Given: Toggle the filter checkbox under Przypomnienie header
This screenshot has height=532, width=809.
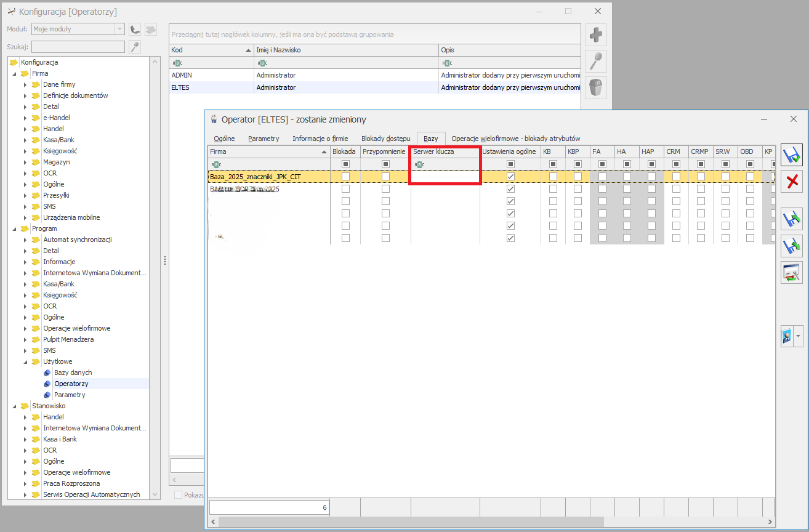Looking at the screenshot, I should coord(385,164).
